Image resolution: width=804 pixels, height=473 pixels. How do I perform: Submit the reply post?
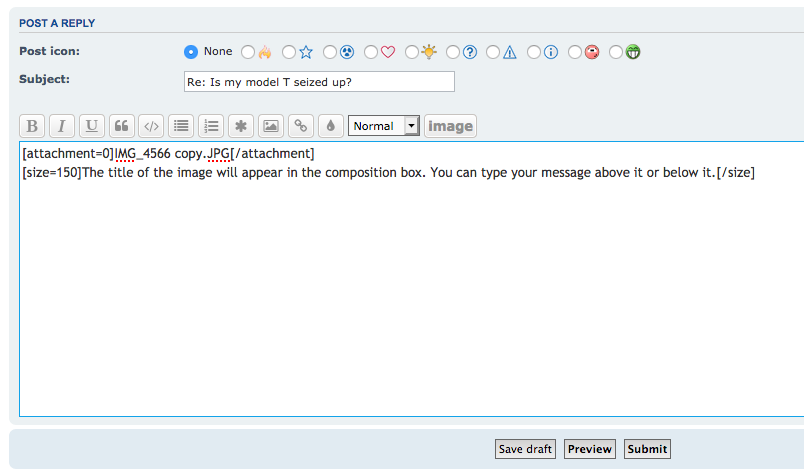point(647,449)
